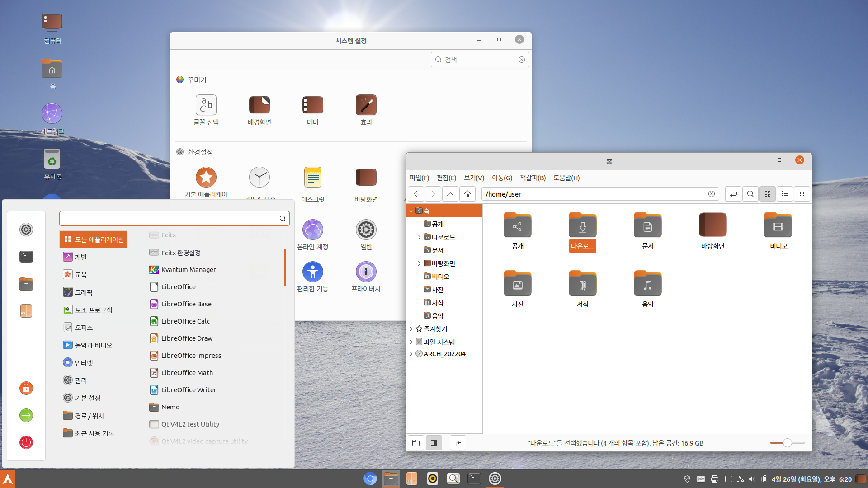Expand the 다운로드 tree node in sidebar
The image size is (868, 488).
tap(419, 237)
